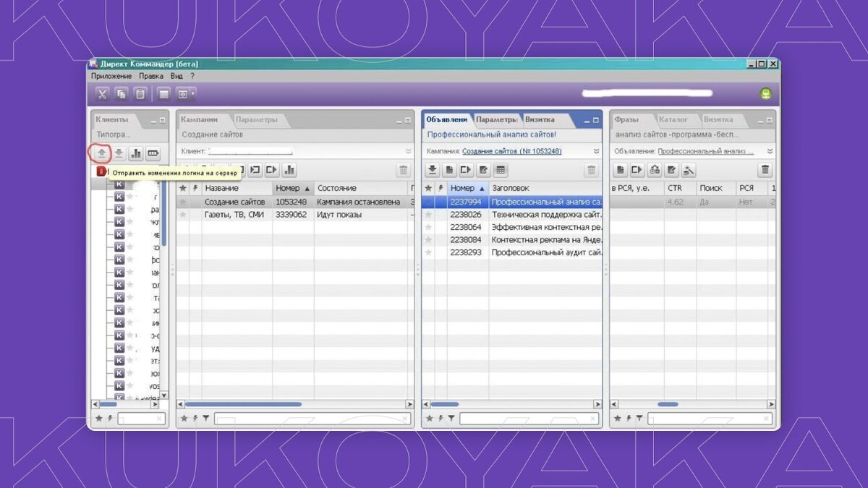This screenshot has height=488, width=868.
Task: Click the Copy icon in the main toolbar
Action: 122,94
